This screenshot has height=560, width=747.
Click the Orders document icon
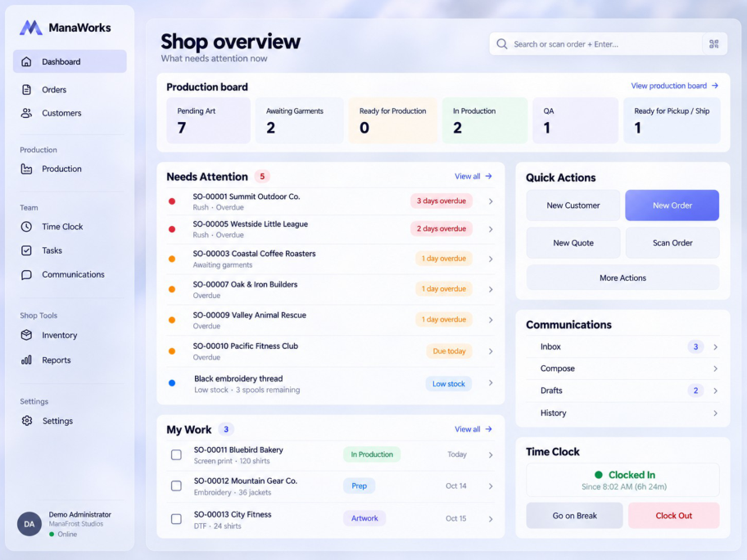pos(27,89)
